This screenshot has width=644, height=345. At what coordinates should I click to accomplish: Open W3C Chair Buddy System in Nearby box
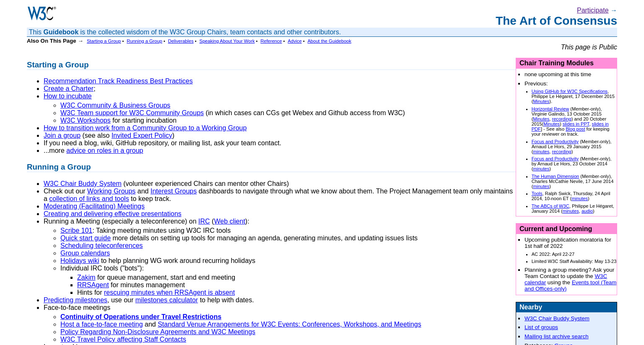[x=557, y=319]
